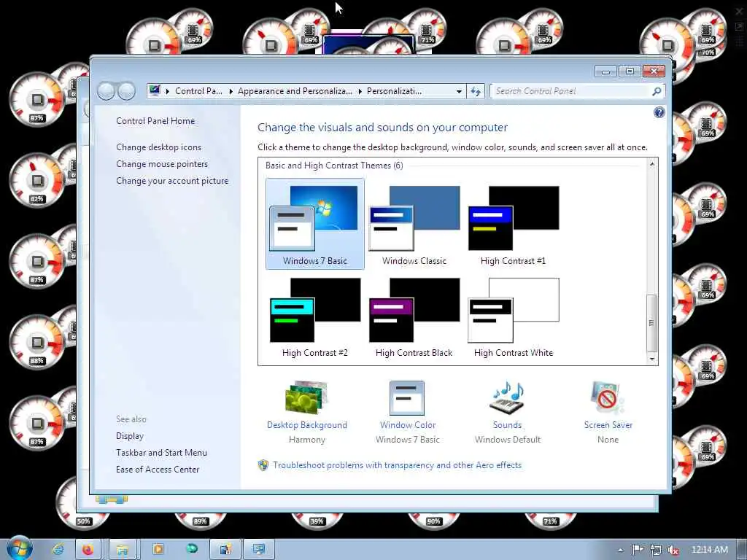Screen dimensions: 747x560
Task: Click the Show desktop button
Action: point(742,550)
